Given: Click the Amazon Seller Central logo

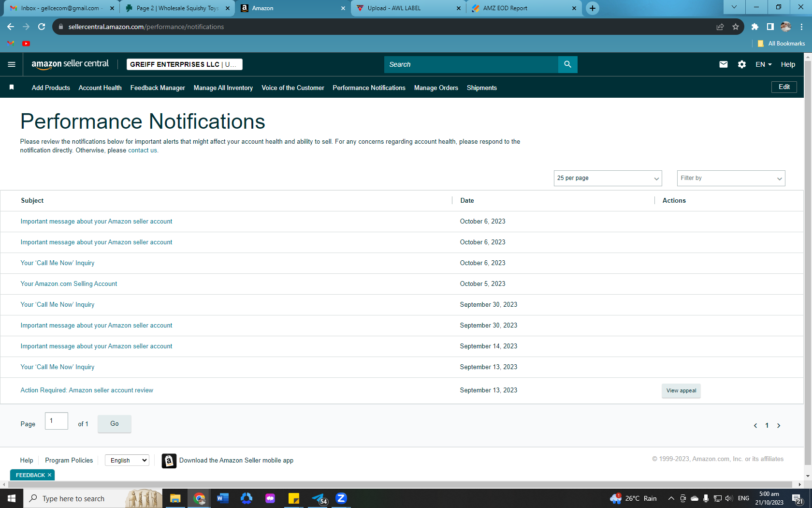Looking at the screenshot, I should tap(70, 64).
